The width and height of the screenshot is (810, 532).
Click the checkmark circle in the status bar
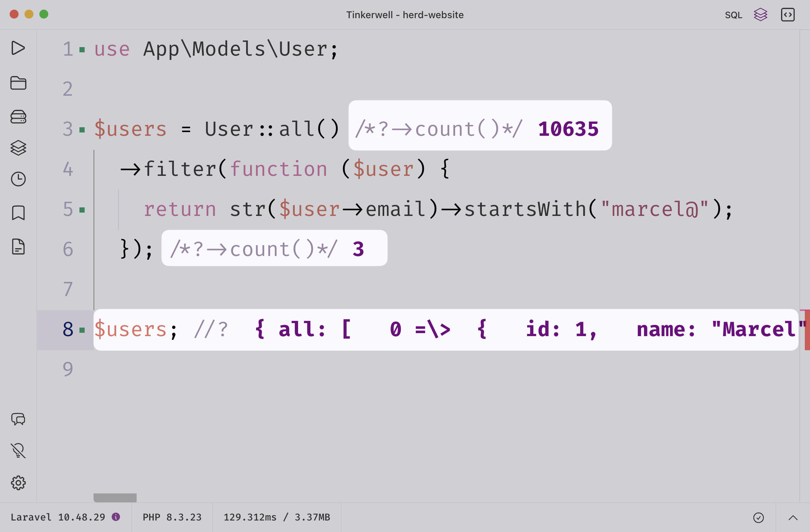758,518
